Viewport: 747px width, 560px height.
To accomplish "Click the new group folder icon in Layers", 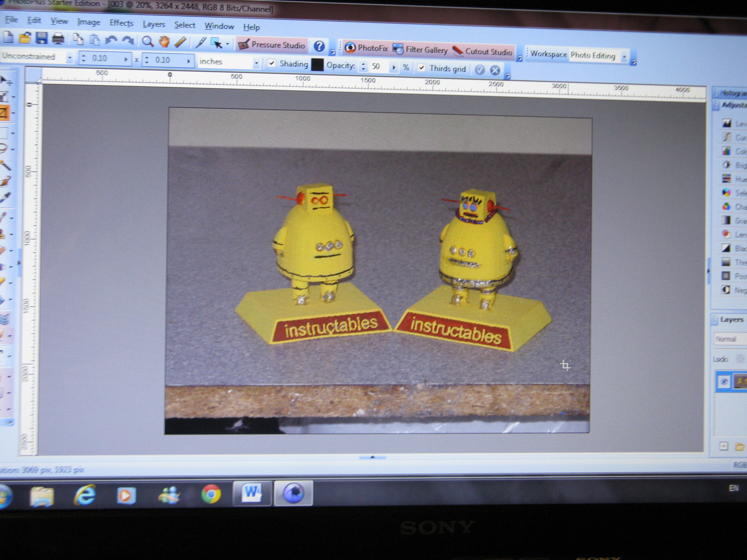I will 740,447.
